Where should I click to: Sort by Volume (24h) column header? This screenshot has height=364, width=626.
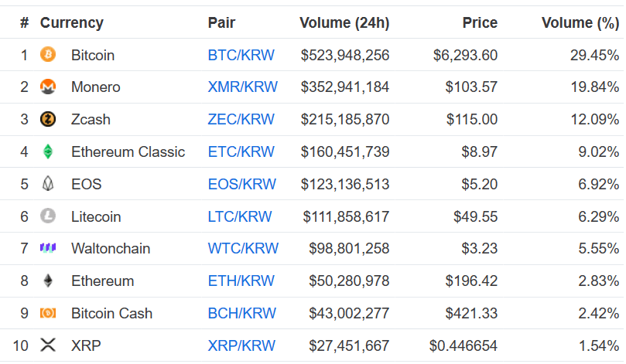point(344,22)
